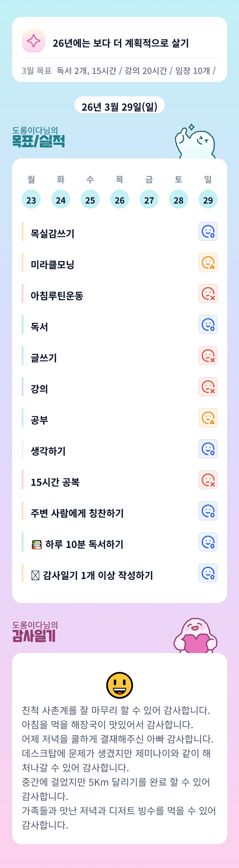239x868 pixels.
Task: Click the 15시간 공복 red face icon
Action: (208, 480)
